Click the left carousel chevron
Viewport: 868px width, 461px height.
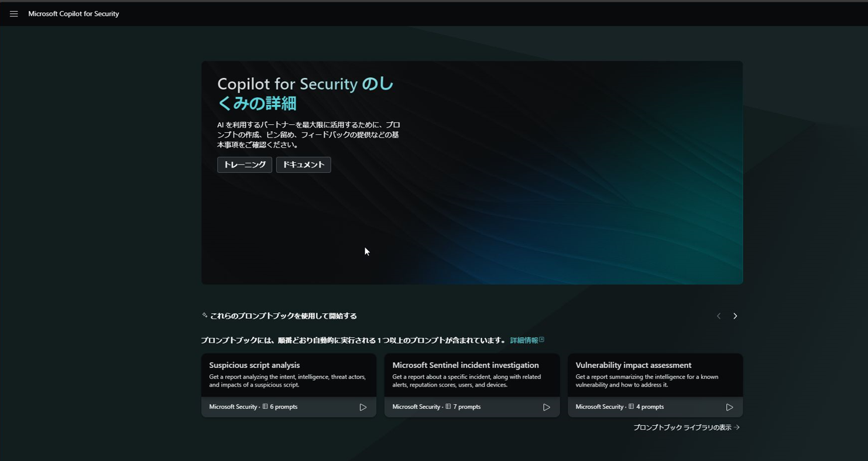coord(718,316)
